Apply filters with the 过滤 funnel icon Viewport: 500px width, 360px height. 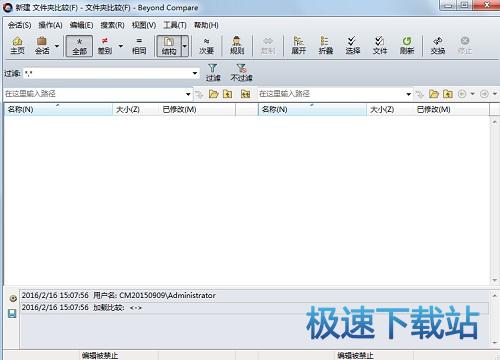pyautogui.click(x=213, y=72)
